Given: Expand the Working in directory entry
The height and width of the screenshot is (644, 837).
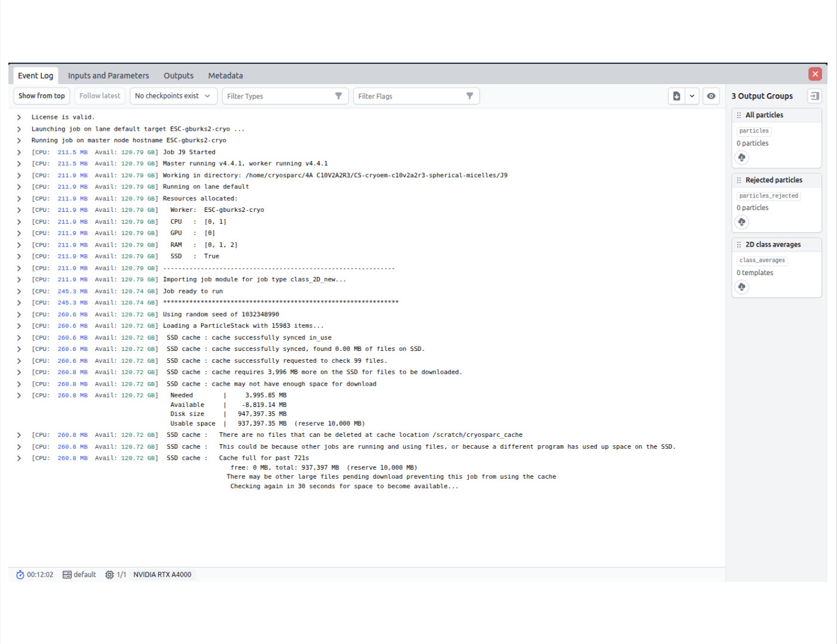Looking at the screenshot, I should coord(19,175).
